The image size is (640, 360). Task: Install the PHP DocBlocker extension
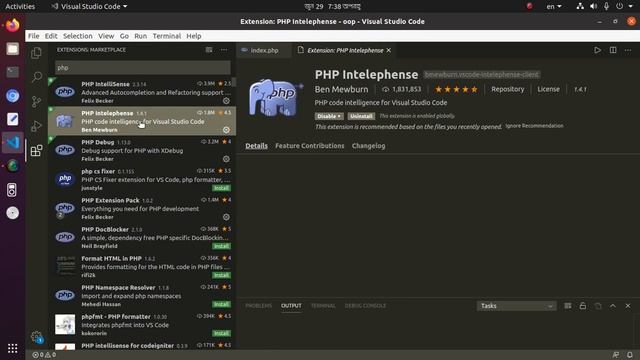tap(221, 246)
